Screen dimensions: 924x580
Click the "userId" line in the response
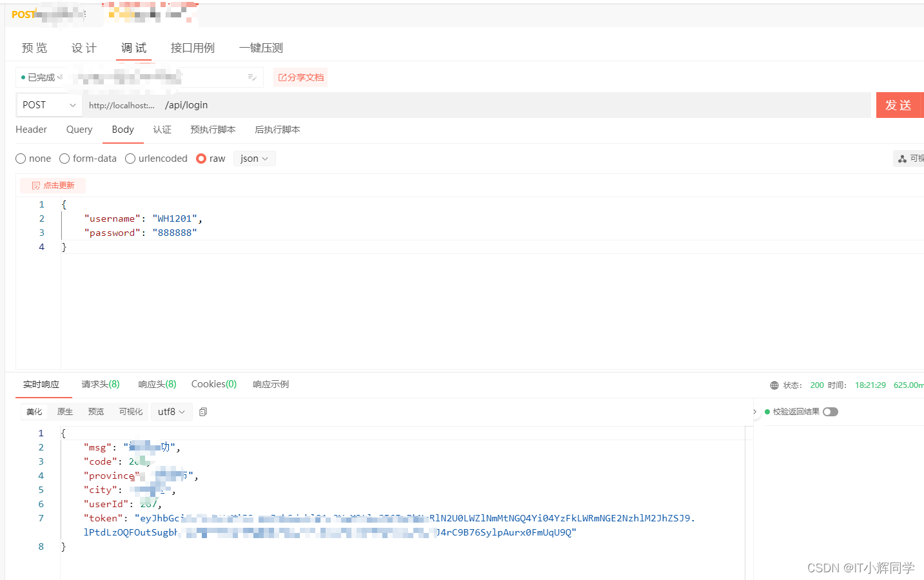click(123, 504)
